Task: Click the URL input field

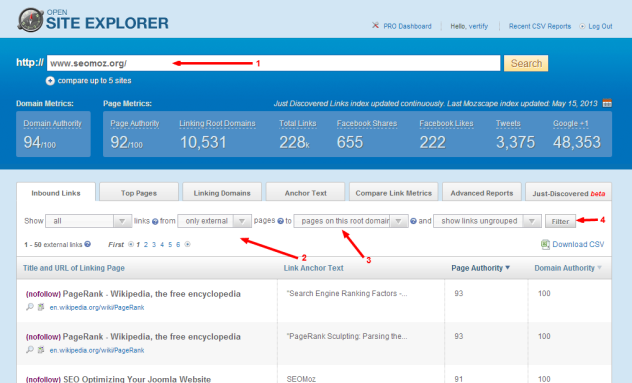Action: click(273, 63)
